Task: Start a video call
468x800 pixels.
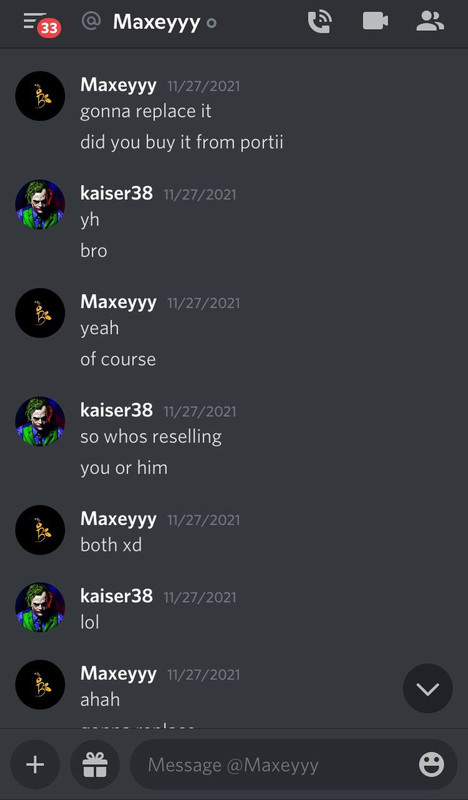Action: pos(375,21)
